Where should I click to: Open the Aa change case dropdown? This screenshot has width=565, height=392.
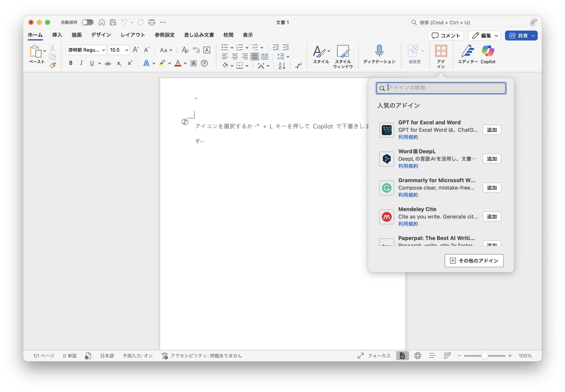click(x=166, y=50)
